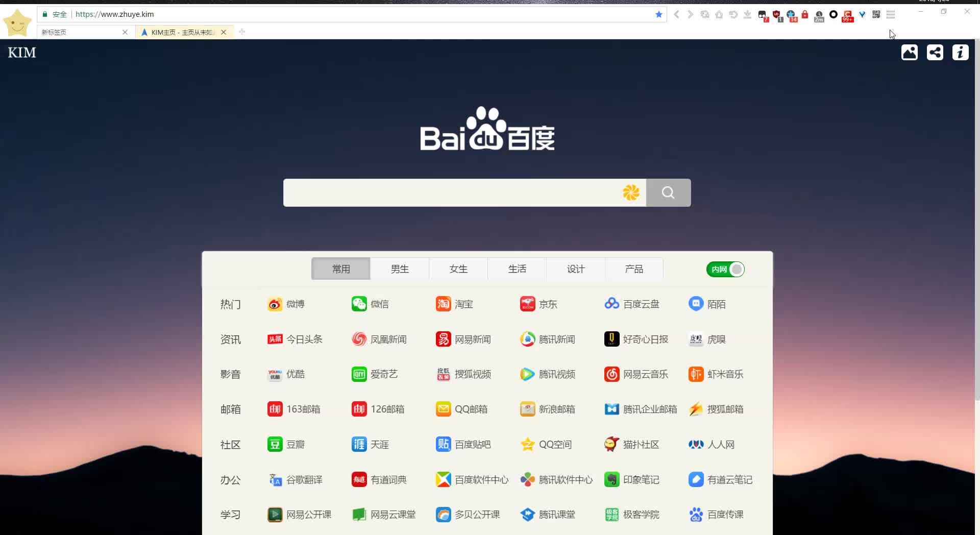Open the 淘宝 shortcut
The image size is (980, 535).
pos(454,304)
